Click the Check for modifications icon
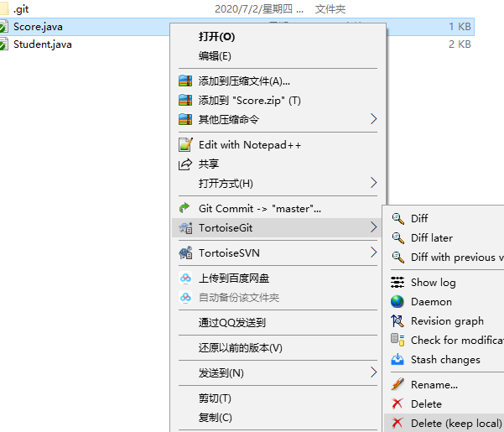The height and width of the screenshot is (432, 504). click(x=397, y=340)
